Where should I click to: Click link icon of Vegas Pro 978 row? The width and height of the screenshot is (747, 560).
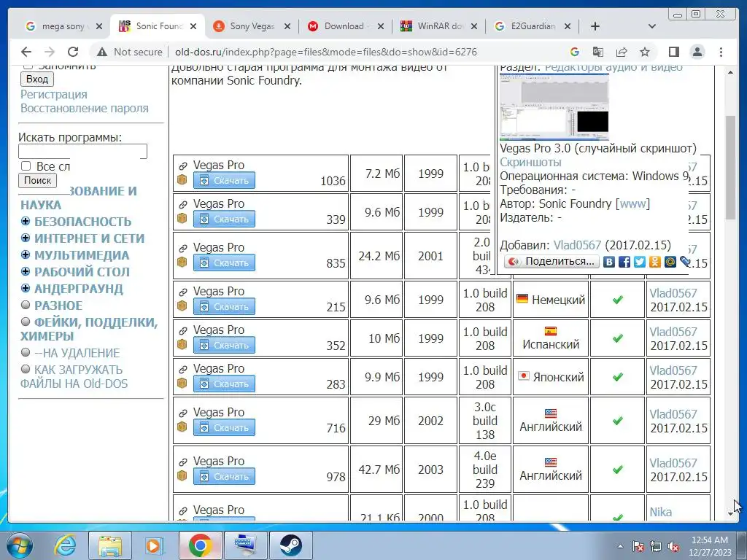[x=183, y=462]
